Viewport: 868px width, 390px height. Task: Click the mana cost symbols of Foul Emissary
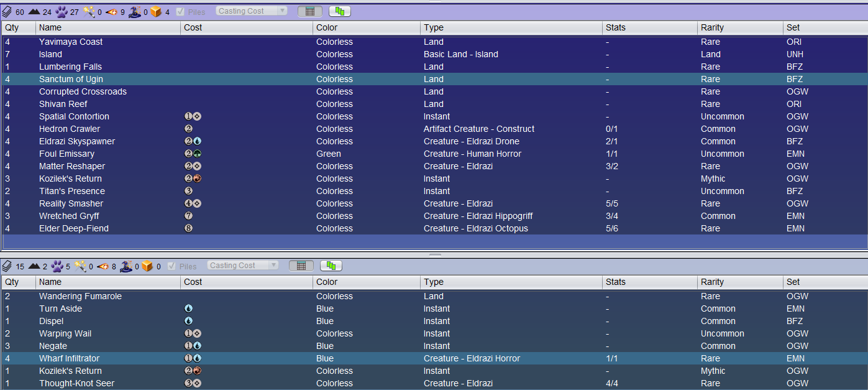coord(193,154)
